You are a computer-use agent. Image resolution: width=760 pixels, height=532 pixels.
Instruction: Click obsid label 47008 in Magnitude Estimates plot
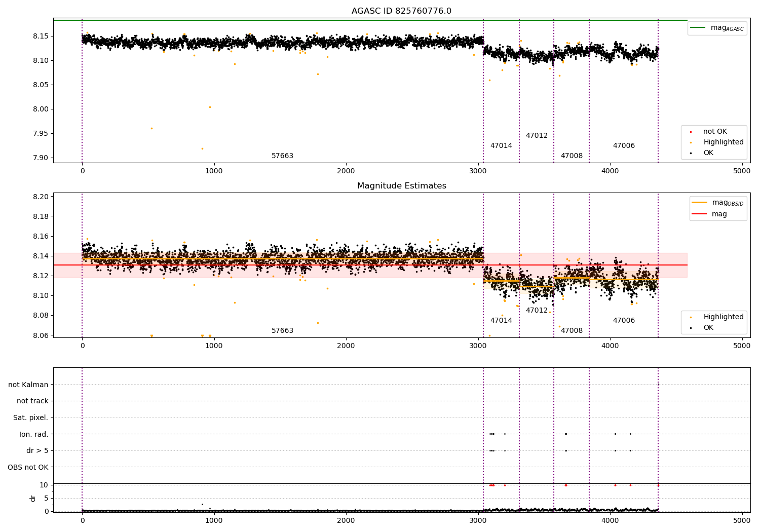tap(572, 331)
